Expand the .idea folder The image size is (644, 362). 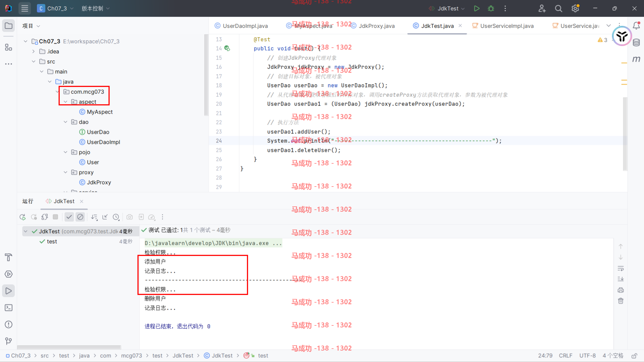tap(34, 51)
